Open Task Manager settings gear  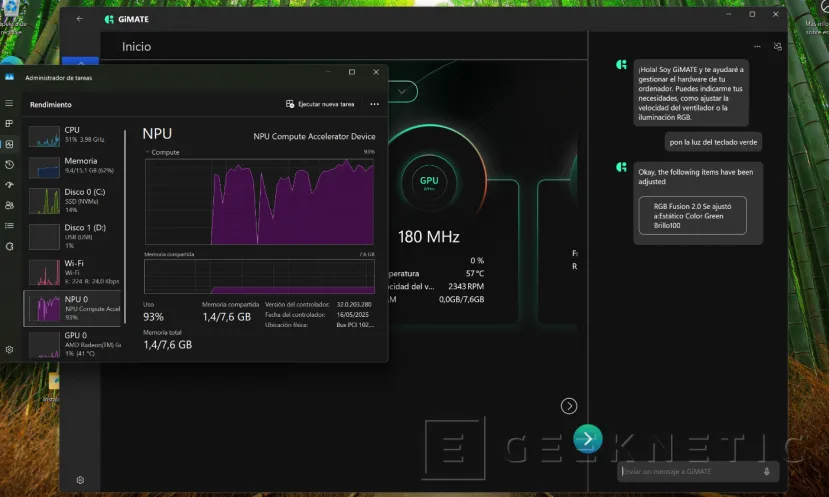point(9,349)
